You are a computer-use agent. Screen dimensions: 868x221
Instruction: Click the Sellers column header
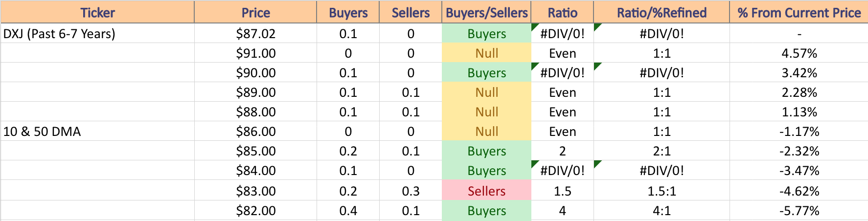(411, 12)
